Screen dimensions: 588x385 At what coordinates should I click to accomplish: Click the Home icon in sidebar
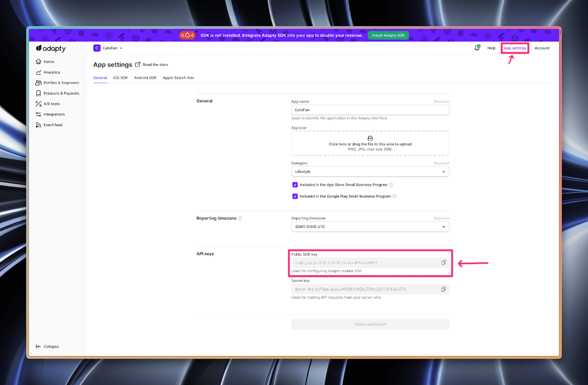tap(38, 62)
